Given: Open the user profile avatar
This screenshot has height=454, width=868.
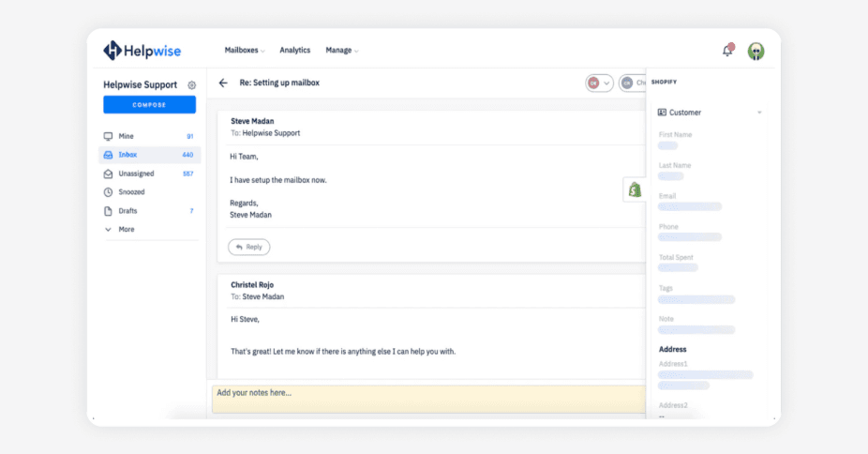Looking at the screenshot, I should tap(756, 51).
